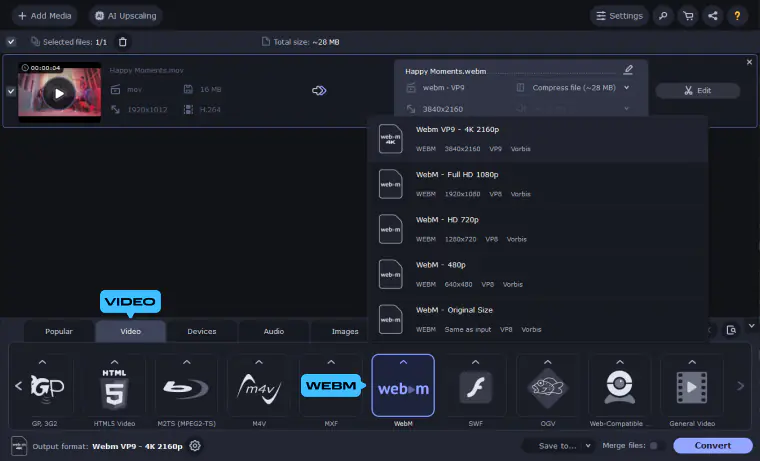
Task: Go to previous formats with left arrow
Action: [x=18, y=386]
